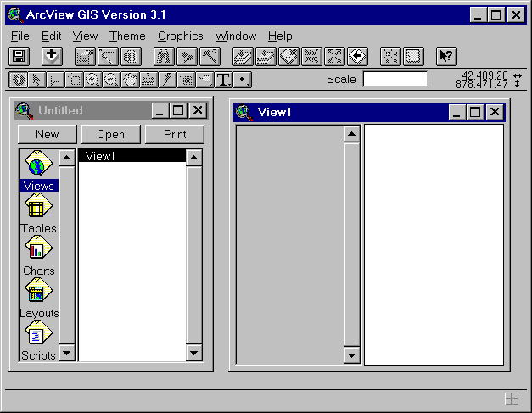This screenshot has width=532, height=413.
Task: Click the ArcView icon in Untitled title bar
Action: (x=24, y=110)
